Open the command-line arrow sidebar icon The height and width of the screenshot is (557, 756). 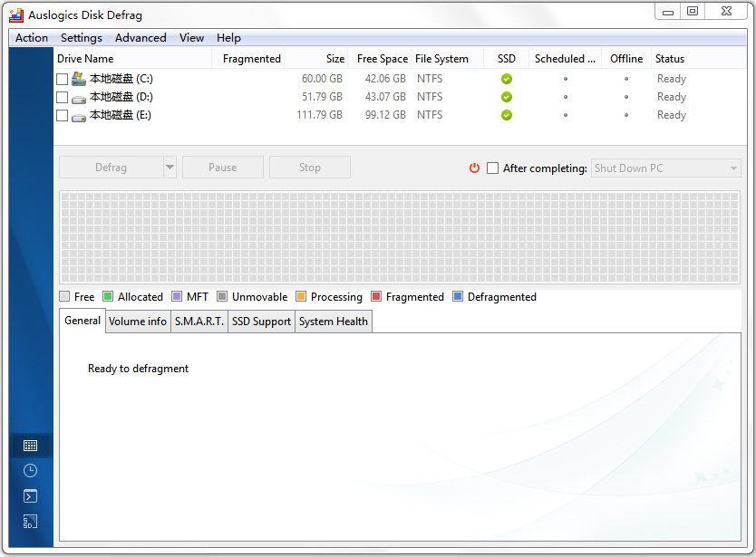pyautogui.click(x=31, y=495)
